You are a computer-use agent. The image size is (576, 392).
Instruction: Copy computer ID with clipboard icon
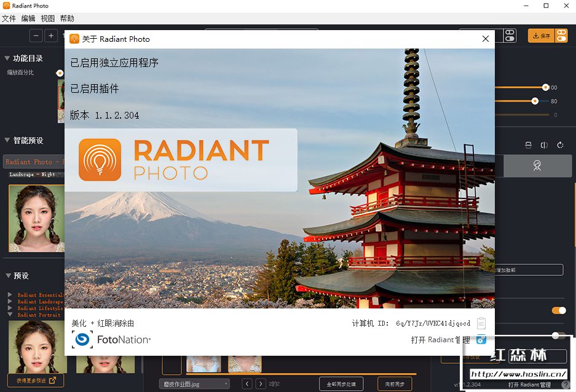click(481, 323)
